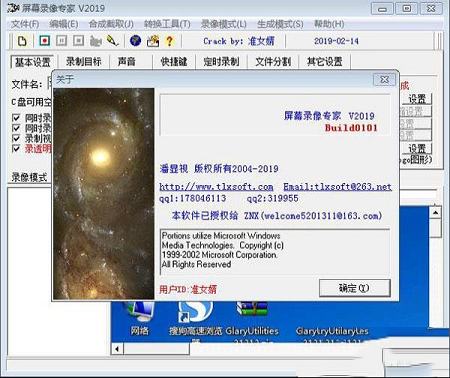Toggle the red 录透明 checkbox
Viewport: 450px width, 378px height.
tap(16, 148)
